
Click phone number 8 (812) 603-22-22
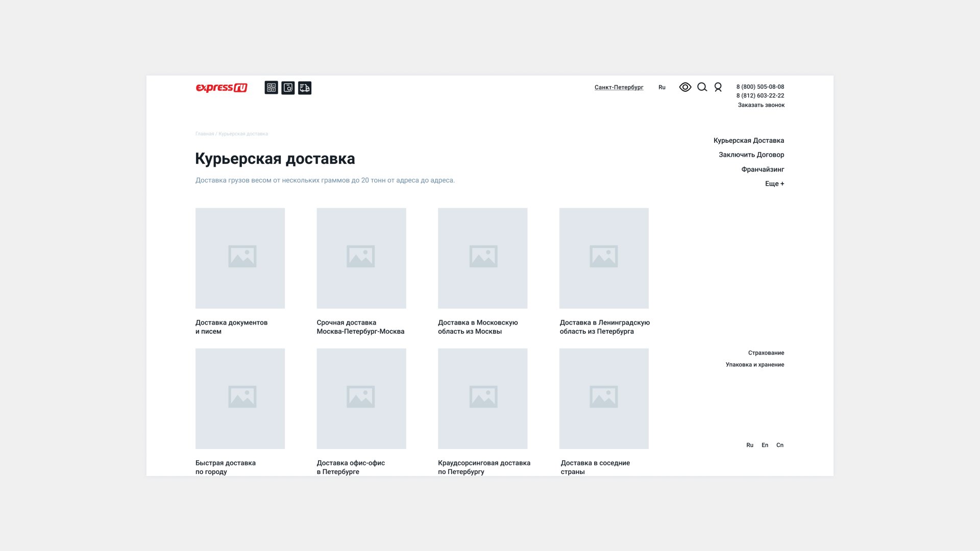point(761,95)
